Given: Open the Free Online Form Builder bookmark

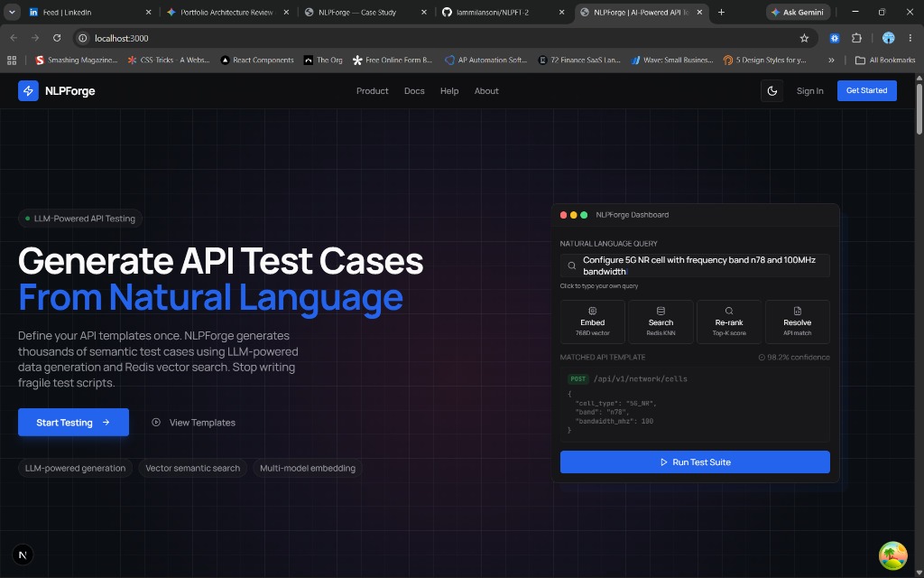Looking at the screenshot, I should click(x=393, y=61).
